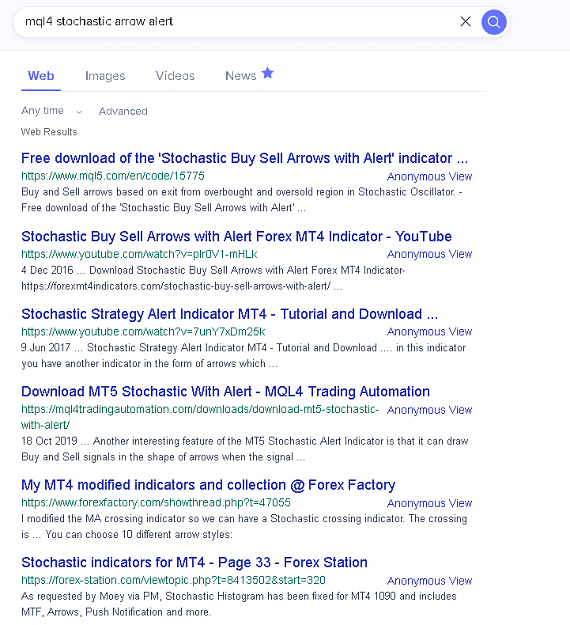Click the Advanced search link

(123, 111)
